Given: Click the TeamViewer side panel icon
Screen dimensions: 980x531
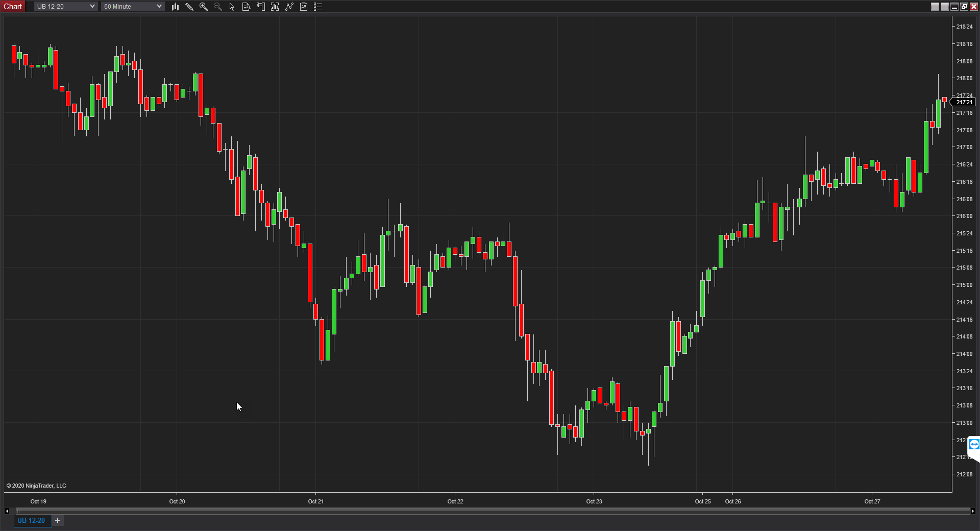Looking at the screenshot, I should pos(974,444).
